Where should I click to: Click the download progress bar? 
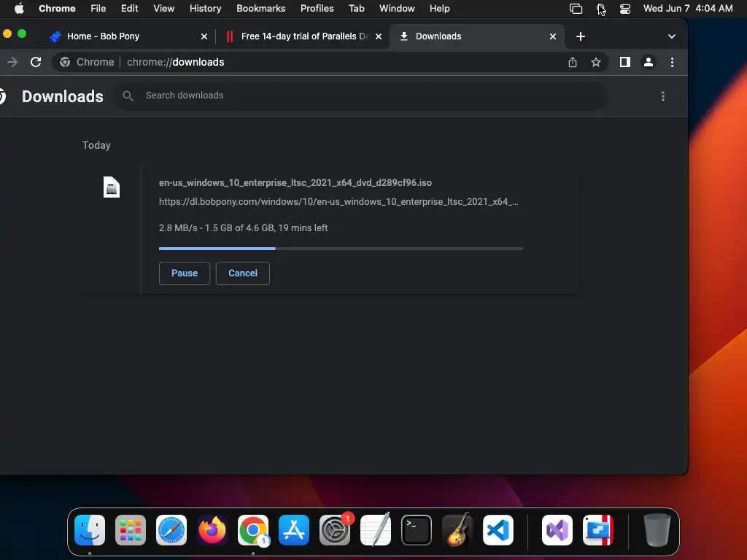pos(341,248)
